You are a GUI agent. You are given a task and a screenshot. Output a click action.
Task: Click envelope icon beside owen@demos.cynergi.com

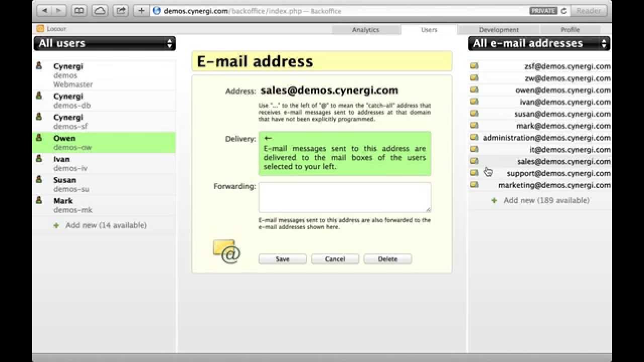click(474, 89)
